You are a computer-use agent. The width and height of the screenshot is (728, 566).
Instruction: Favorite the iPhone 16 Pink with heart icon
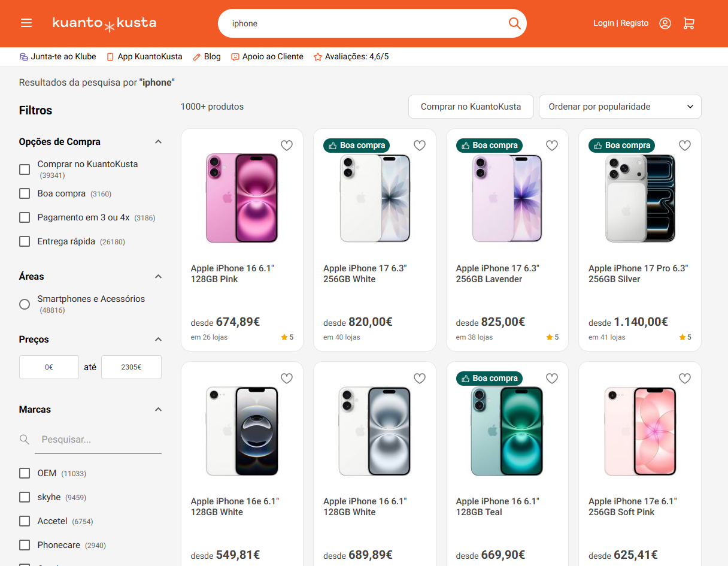click(x=287, y=146)
